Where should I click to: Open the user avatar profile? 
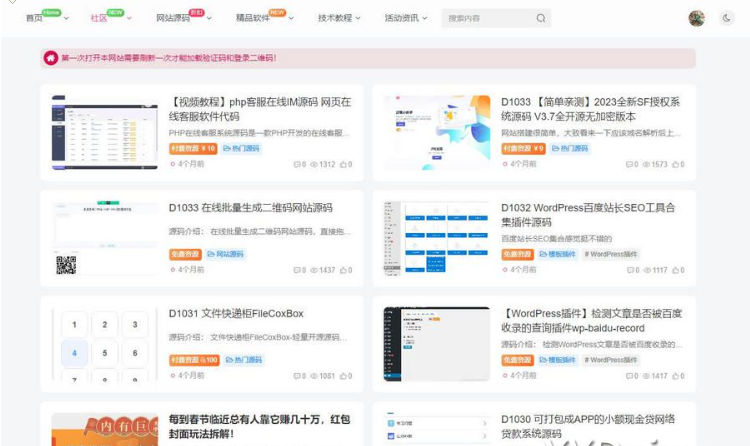point(697,18)
